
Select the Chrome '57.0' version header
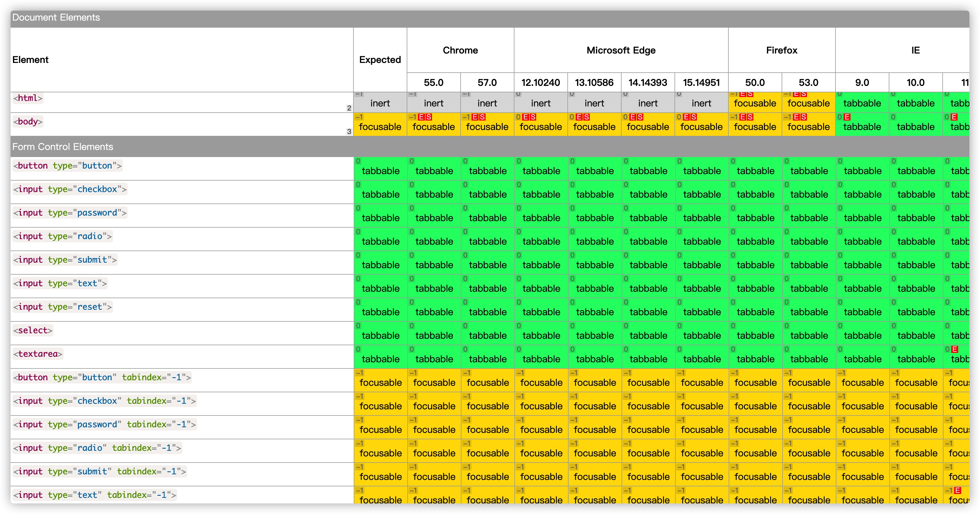point(487,83)
